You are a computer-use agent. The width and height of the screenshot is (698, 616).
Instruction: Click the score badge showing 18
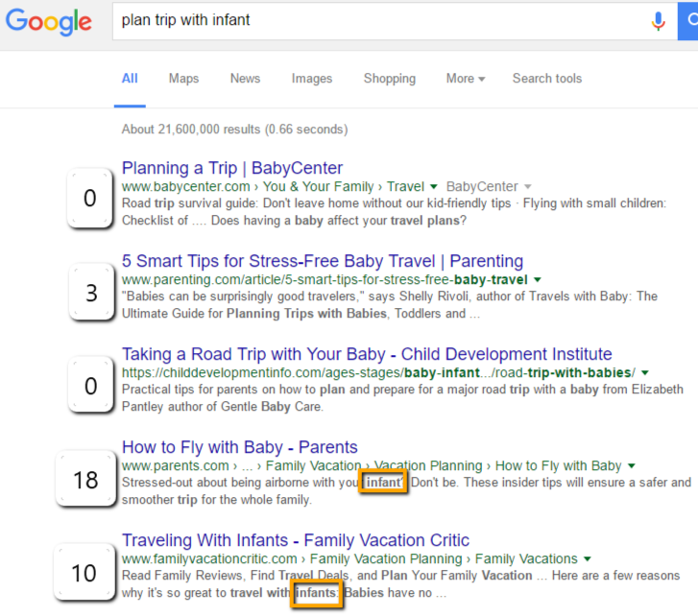point(85,479)
